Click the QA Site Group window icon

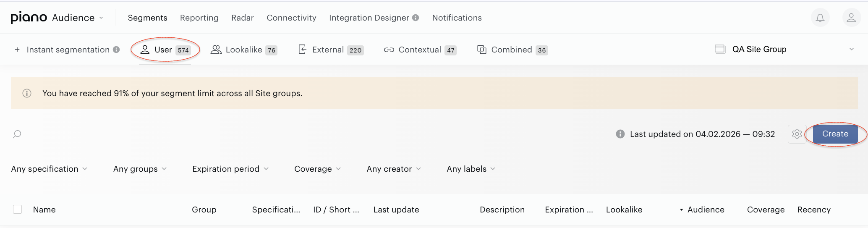pyautogui.click(x=720, y=49)
